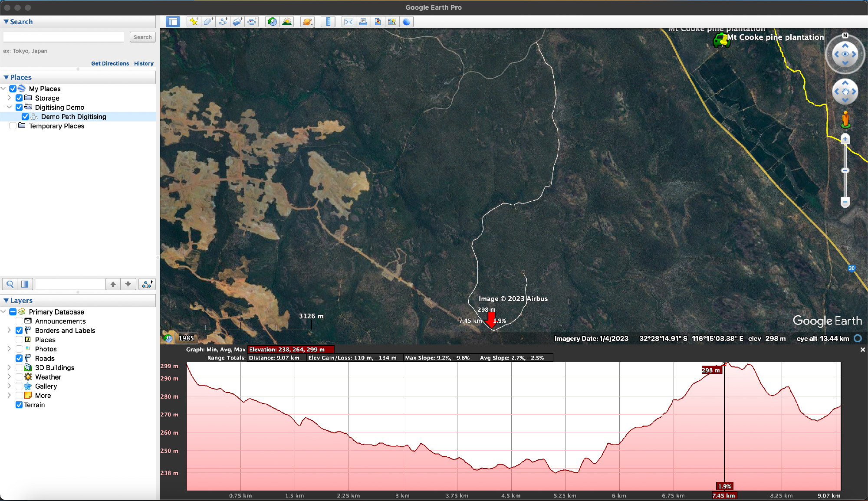Viewport: 868px width, 501px height.
Task: Click the Add Image Overlay icon
Action: [237, 22]
